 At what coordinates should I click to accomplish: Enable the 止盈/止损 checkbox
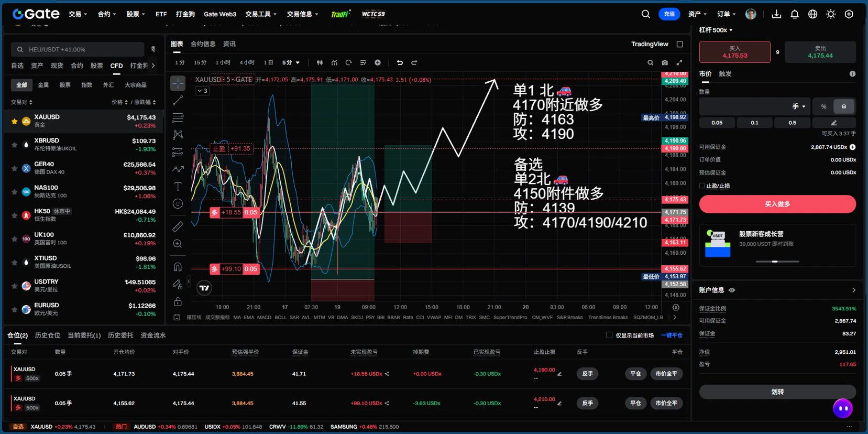coord(702,186)
